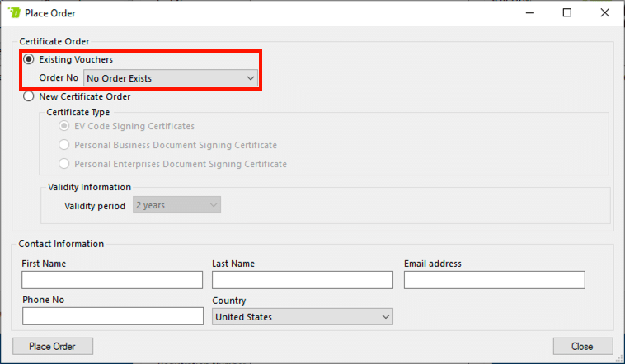
Task: Click the First Name text field
Action: [112, 280]
